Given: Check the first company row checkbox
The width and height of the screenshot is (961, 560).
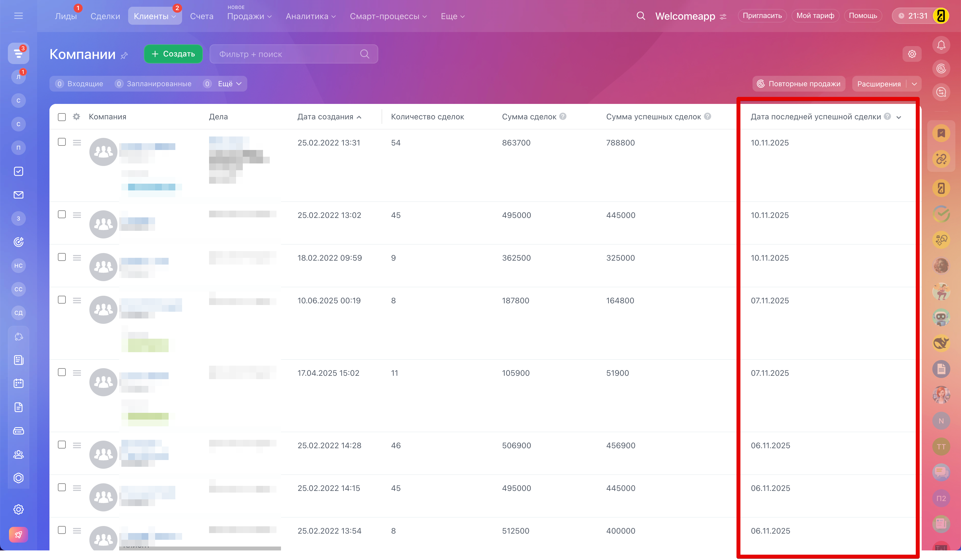Looking at the screenshot, I should pos(62,142).
